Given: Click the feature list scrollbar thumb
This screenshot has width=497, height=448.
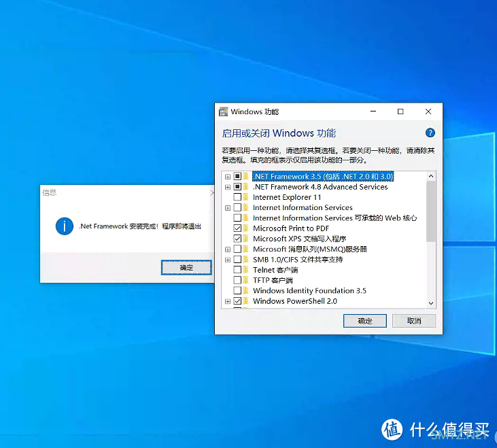Looking at the screenshot, I should (x=431, y=211).
